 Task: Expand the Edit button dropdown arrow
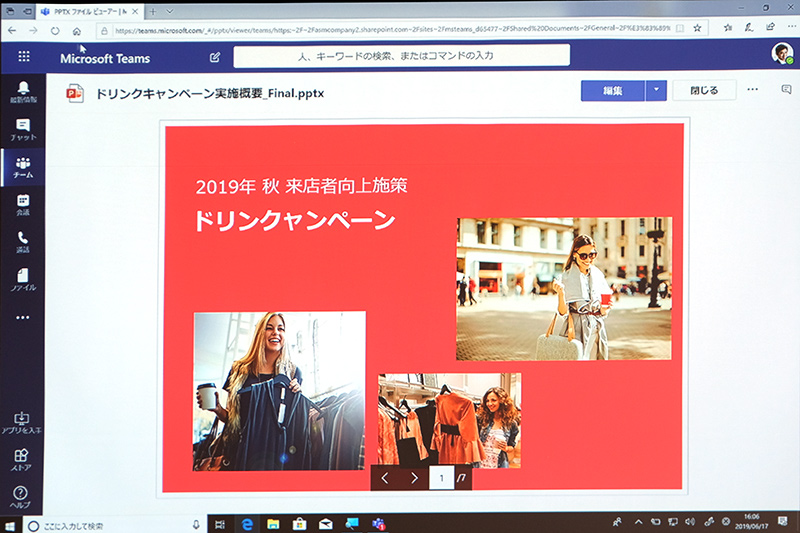coord(656,90)
